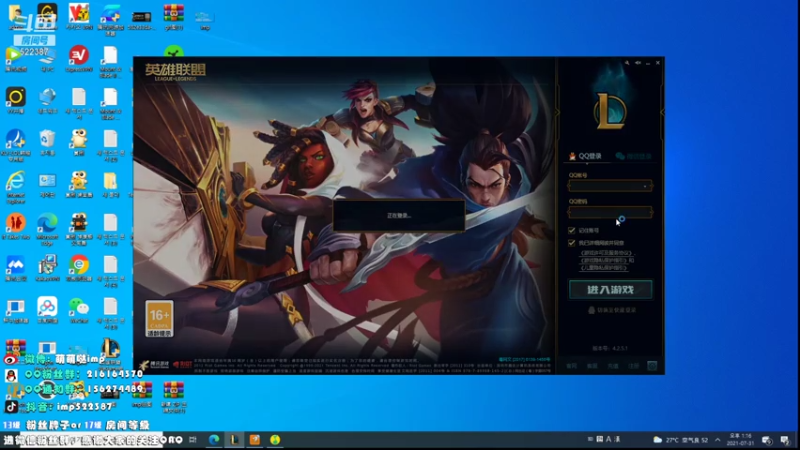Click Edge icon in the taskbar

(214, 439)
